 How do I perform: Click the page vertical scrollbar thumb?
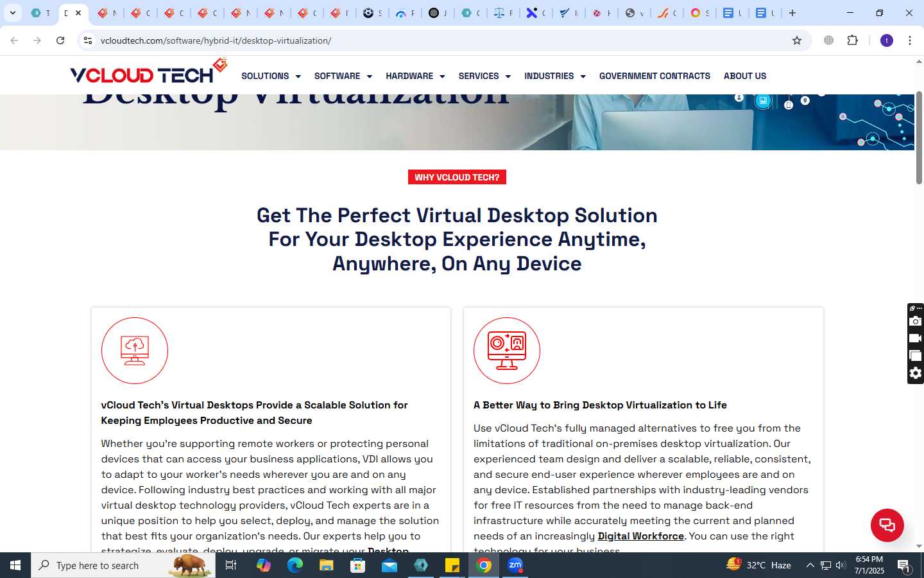point(919,137)
